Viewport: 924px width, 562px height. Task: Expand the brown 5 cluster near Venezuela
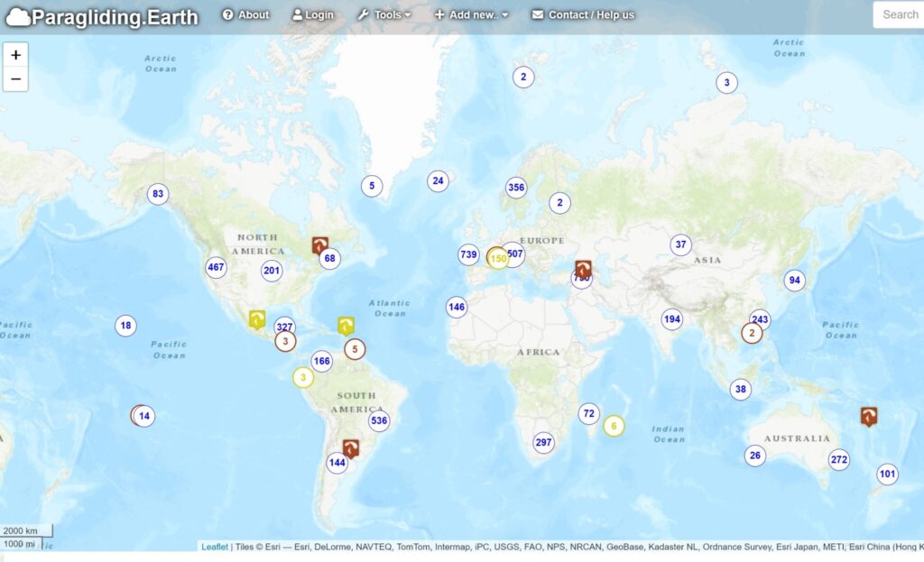[355, 349]
